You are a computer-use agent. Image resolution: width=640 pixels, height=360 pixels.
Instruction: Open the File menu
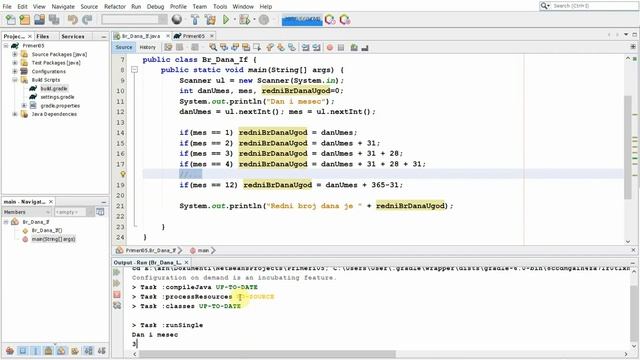point(7,7)
